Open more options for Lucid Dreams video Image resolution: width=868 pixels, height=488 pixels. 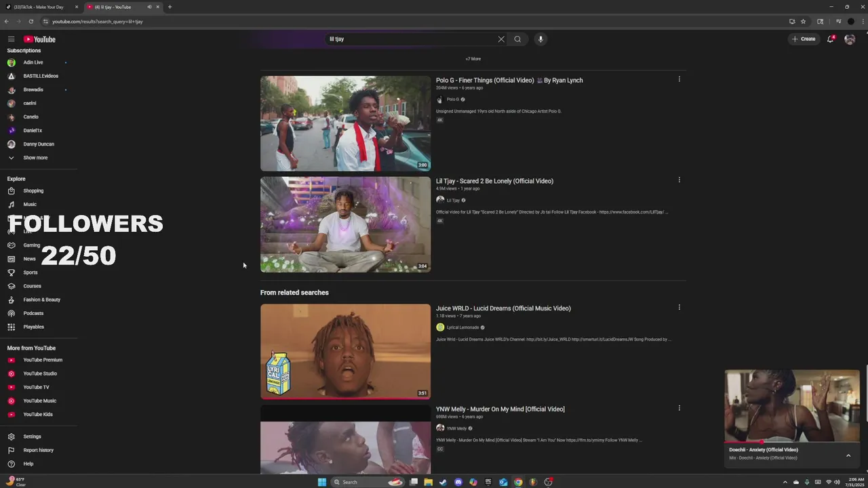(679, 307)
